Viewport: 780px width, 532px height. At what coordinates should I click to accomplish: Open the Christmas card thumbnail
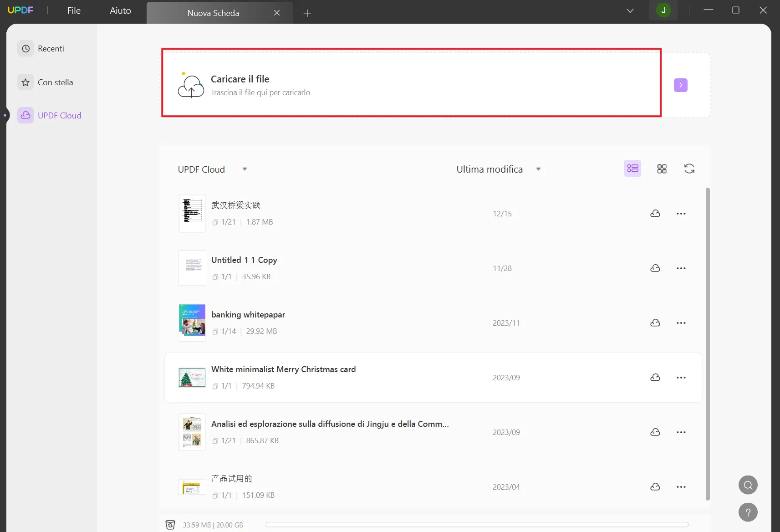(x=192, y=378)
